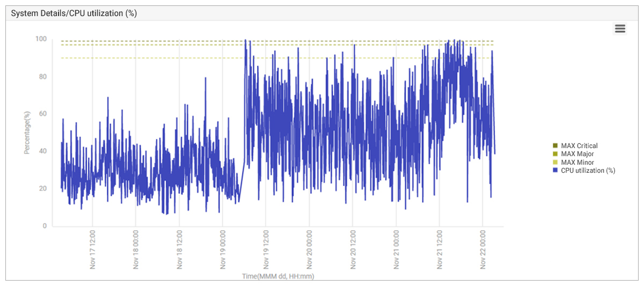
Task: Click the Nov 21 00:00 axis tick
Action: tap(396, 250)
